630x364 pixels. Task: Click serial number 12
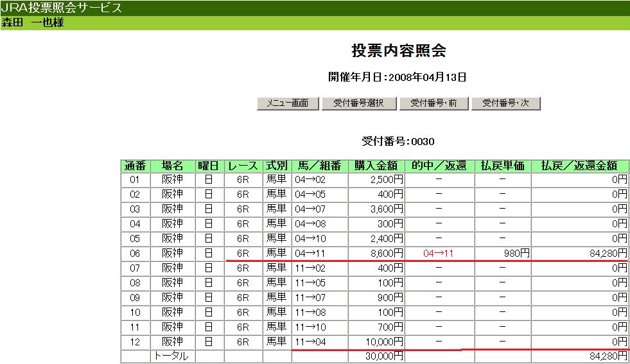135,342
